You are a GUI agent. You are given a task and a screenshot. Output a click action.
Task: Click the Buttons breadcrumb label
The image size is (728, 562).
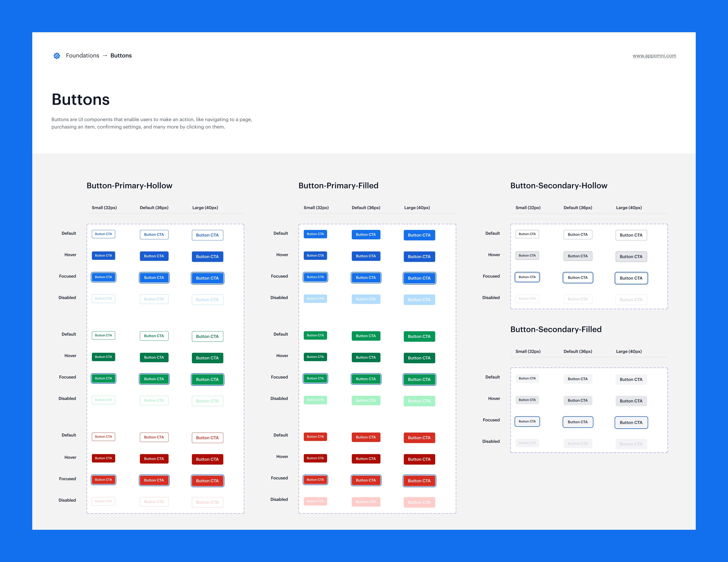[x=121, y=56]
